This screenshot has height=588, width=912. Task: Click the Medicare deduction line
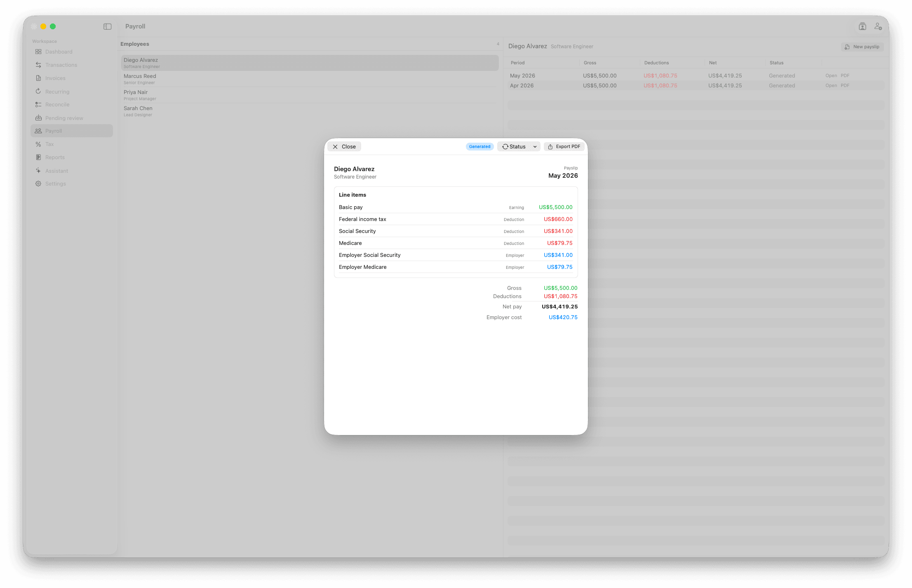(456, 243)
